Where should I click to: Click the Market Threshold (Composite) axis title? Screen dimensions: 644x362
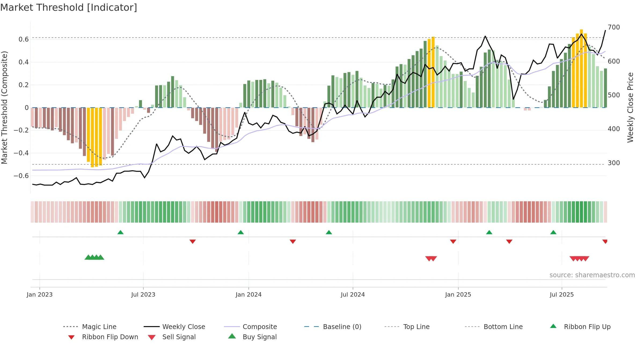[x=4, y=107]
